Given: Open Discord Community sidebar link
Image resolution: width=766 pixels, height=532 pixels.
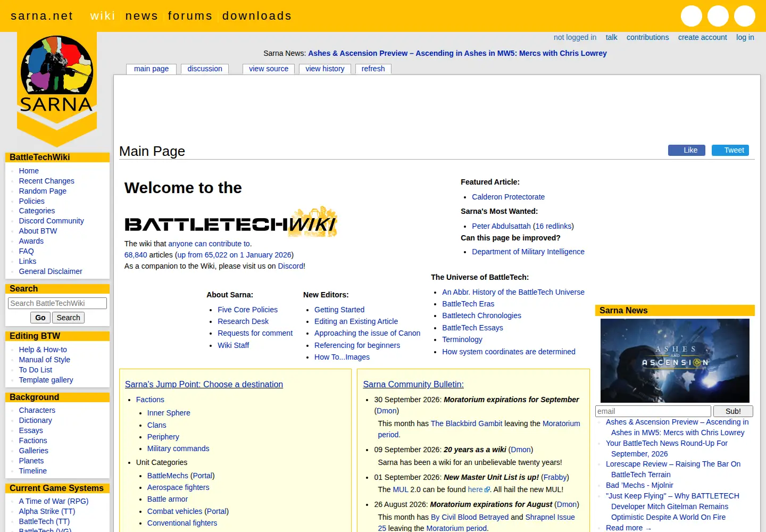Looking at the screenshot, I should (x=51, y=221).
